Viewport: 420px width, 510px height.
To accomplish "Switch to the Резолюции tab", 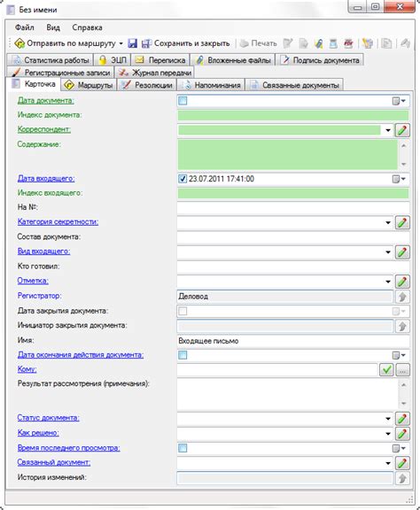I will [x=146, y=85].
